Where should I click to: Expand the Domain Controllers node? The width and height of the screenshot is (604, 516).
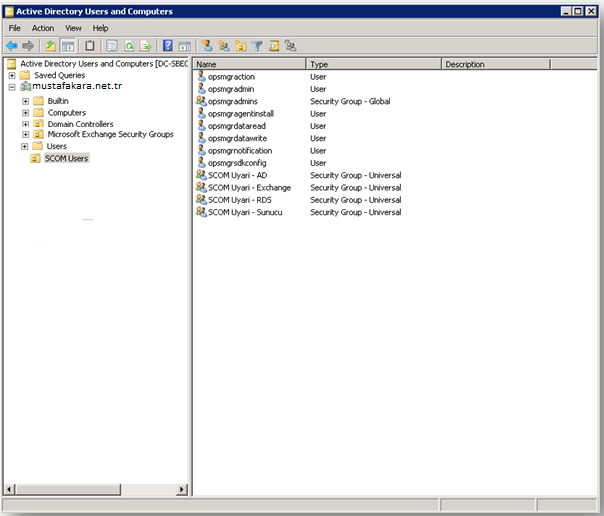coord(25,124)
